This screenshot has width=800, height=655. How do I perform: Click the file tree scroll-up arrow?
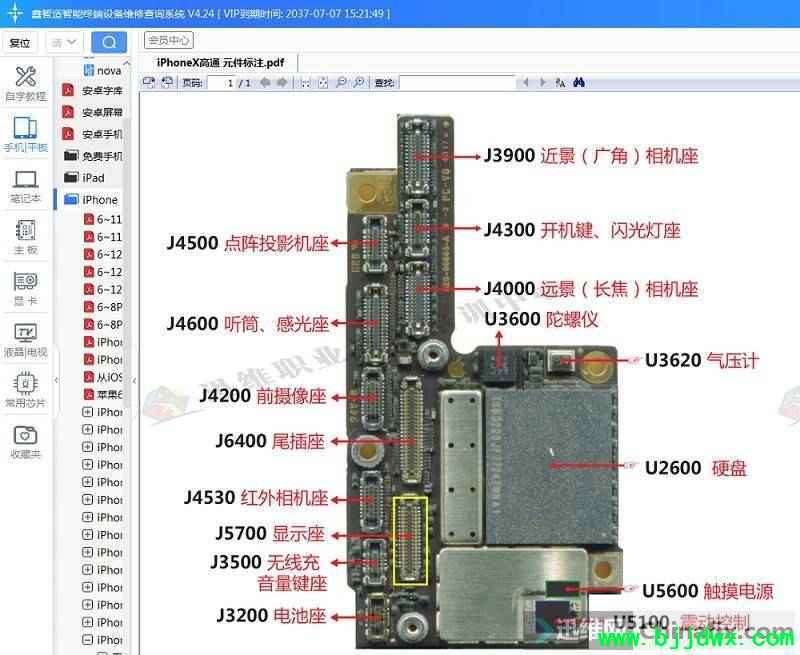(x=127, y=63)
